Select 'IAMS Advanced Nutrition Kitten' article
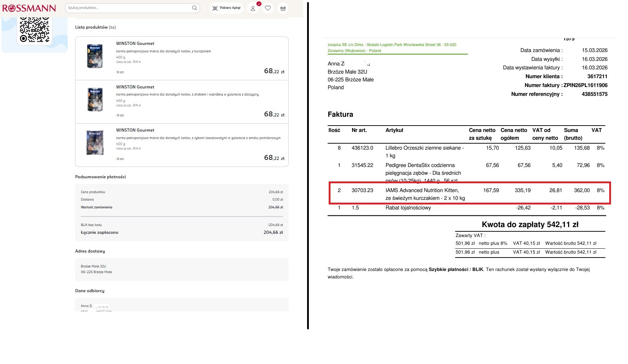Image resolution: width=628 pixels, height=364 pixels. pyautogui.click(x=425, y=194)
